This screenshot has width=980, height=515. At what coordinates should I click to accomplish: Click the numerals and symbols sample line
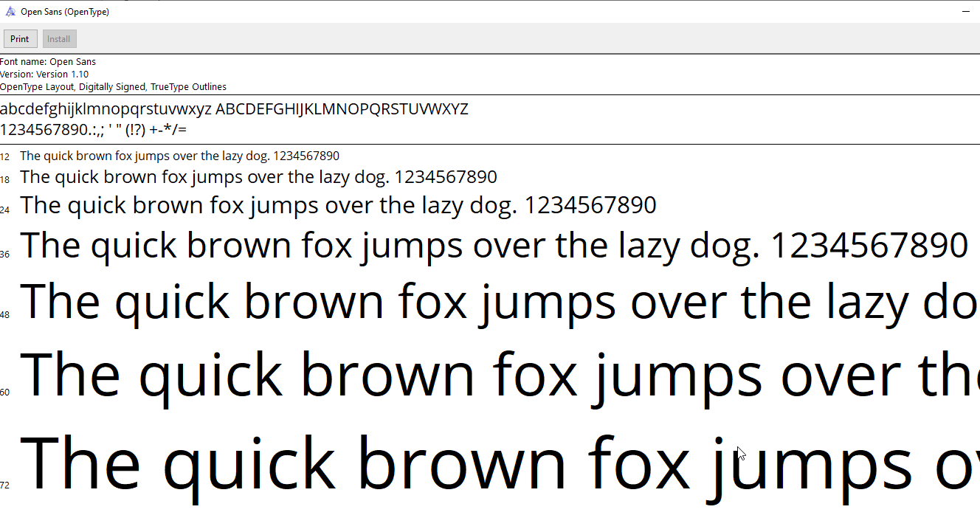point(94,129)
